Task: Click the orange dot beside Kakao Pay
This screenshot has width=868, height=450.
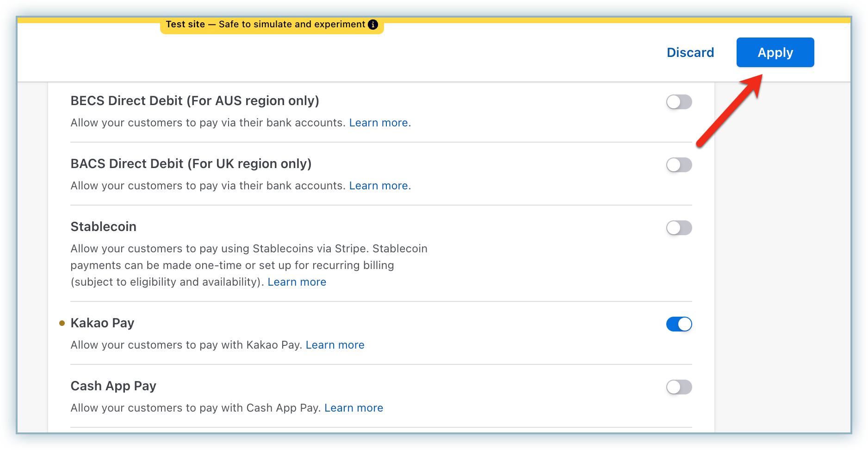Action: (x=62, y=323)
